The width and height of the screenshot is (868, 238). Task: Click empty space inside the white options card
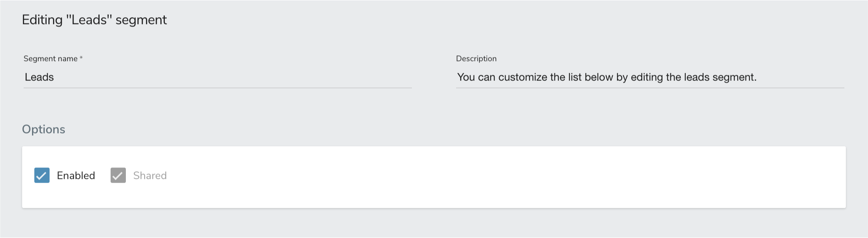(496, 177)
